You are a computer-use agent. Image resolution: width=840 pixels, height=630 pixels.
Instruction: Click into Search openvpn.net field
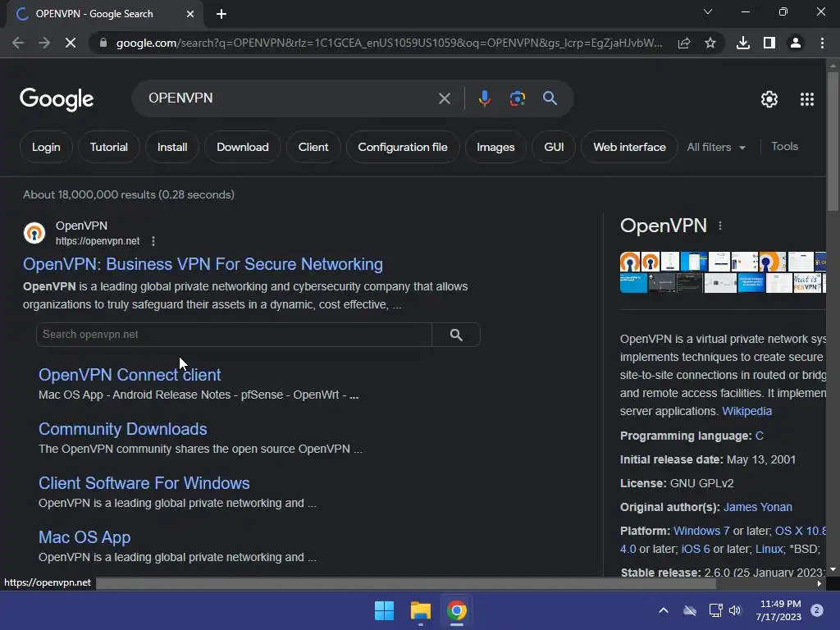234,335
